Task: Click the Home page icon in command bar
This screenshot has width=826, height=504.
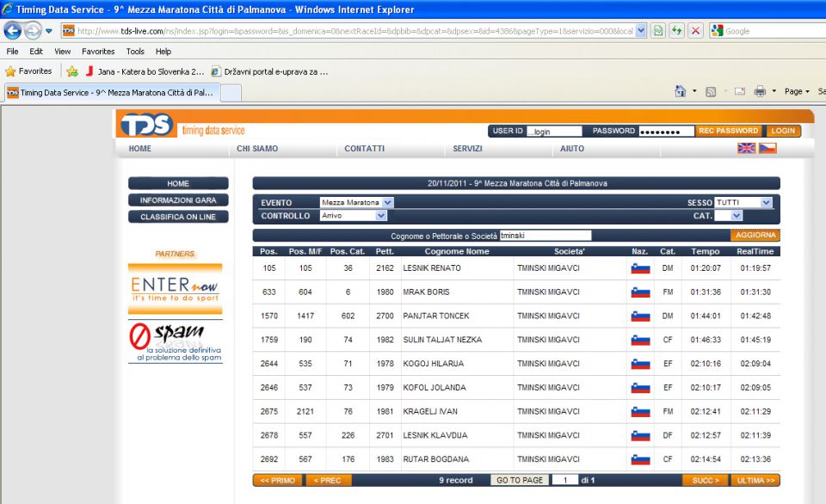Action: (680, 91)
